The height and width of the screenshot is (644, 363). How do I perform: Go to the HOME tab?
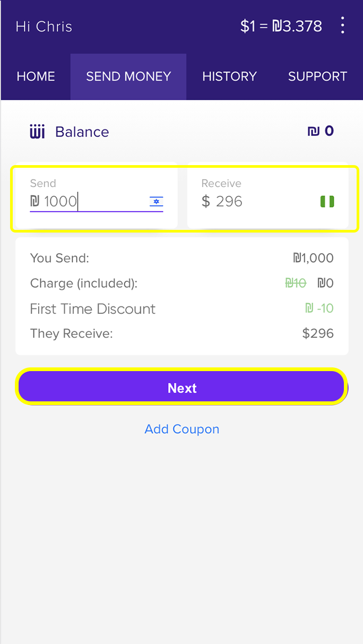point(36,76)
